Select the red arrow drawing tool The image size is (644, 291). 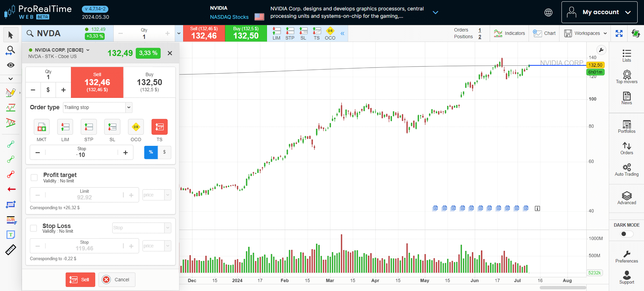coord(11,189)
